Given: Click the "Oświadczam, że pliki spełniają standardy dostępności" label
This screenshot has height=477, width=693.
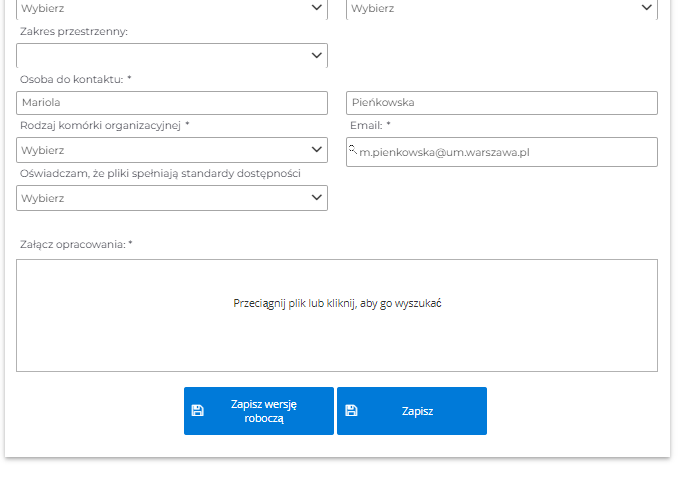Looking at the screenshot, I should click(x=160, y=173).
